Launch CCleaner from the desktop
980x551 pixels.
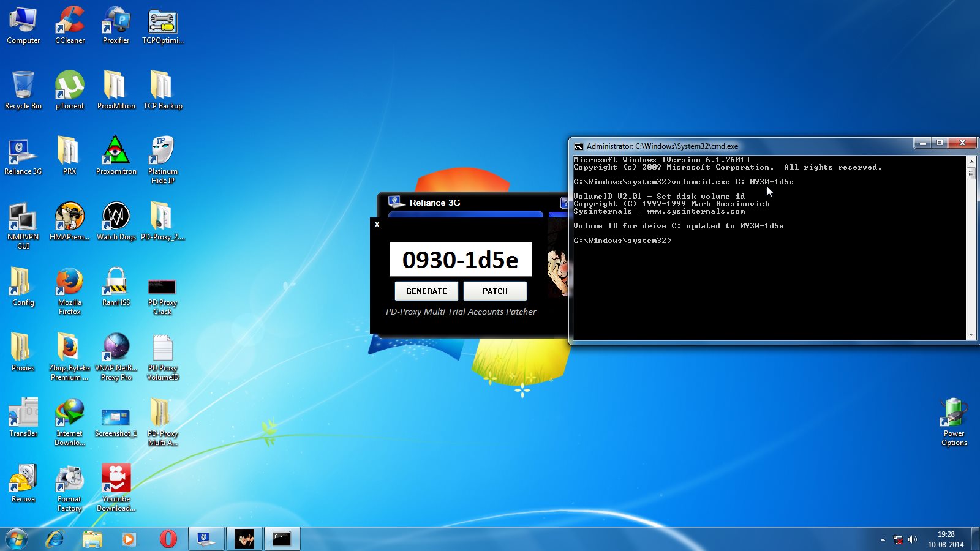(70, 26)
